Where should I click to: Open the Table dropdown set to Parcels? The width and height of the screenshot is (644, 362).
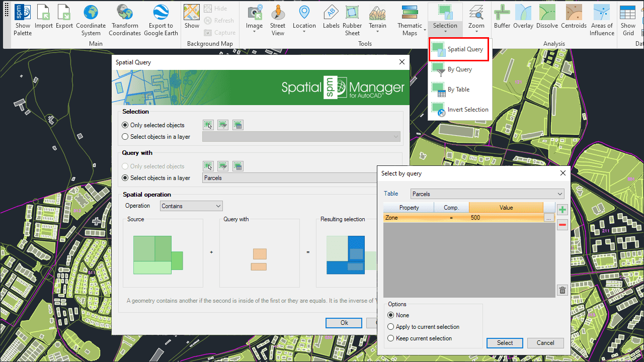(x=487, y=194)
